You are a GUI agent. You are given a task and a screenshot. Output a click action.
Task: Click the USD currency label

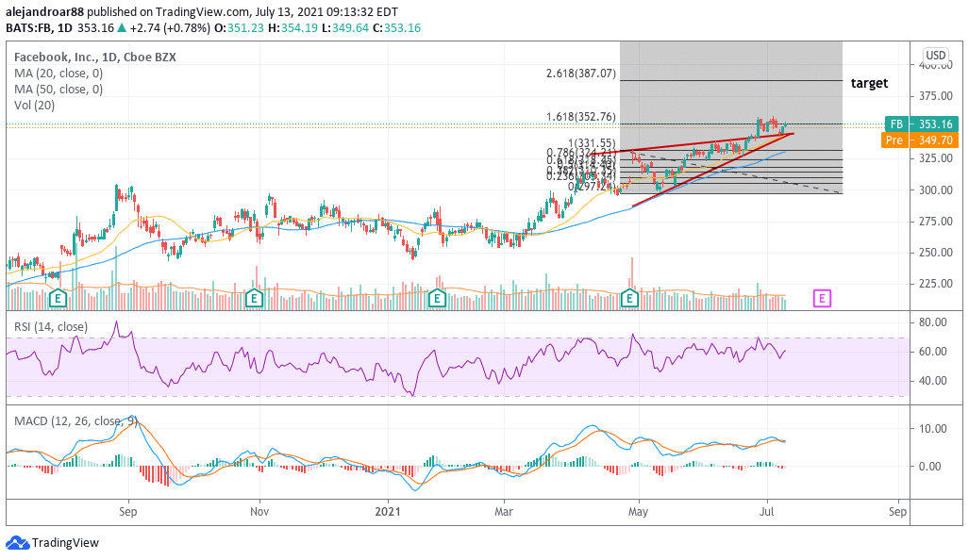935,55
